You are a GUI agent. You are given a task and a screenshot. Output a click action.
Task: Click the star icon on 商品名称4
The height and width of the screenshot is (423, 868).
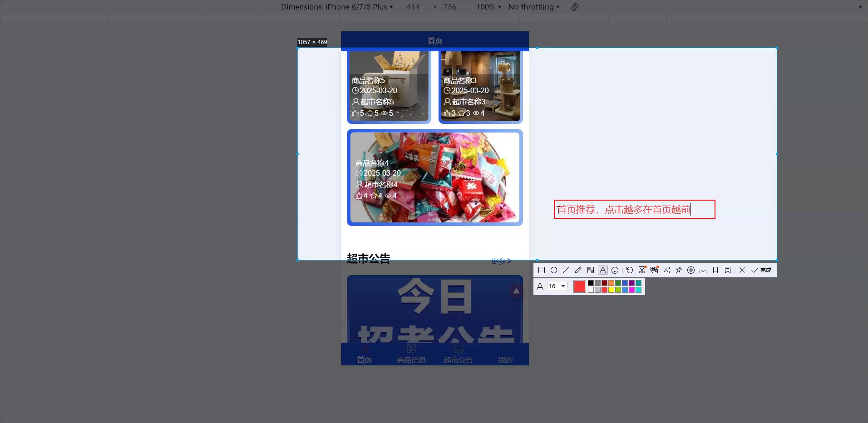(374, 196)
